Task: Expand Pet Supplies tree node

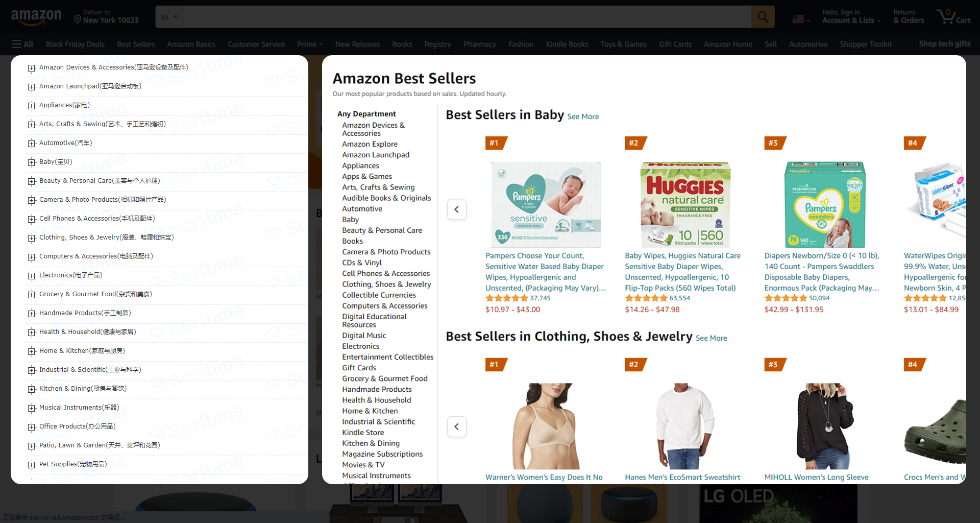Action: [x=32, y=465]
